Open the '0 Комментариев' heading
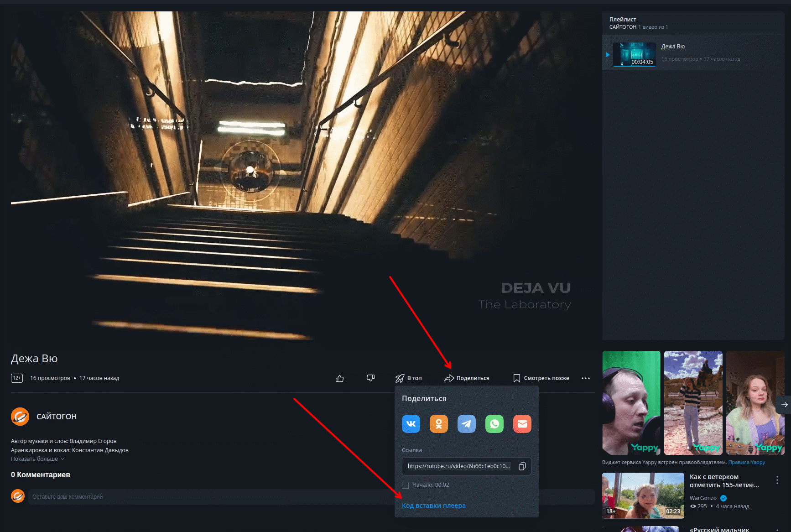This screenshot has width=791, height=532. click(x=41, y=475)
